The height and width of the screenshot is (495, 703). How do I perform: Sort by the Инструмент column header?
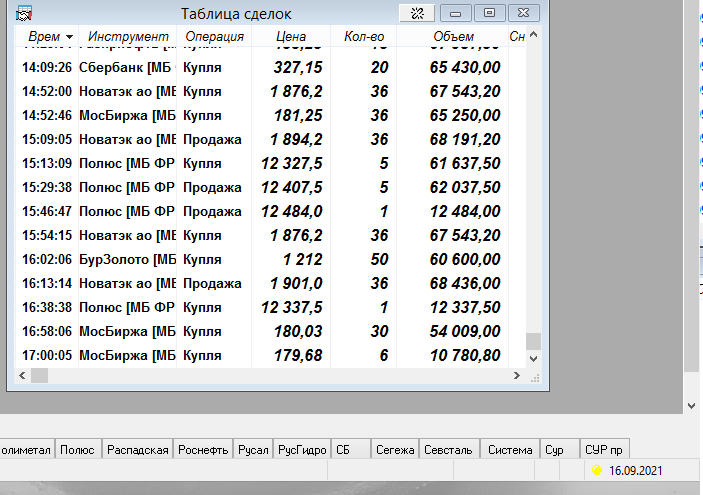(x=128, y=36)
